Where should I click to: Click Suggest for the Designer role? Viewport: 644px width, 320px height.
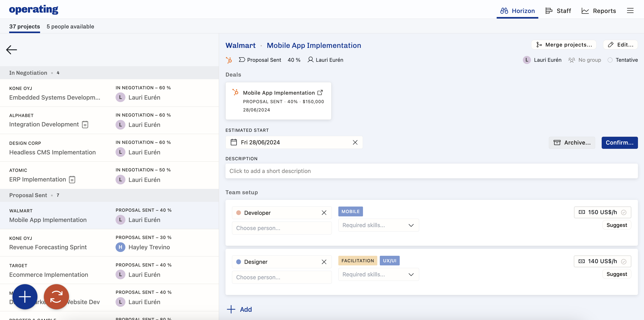pyautogui.click(x=616, y=274)
